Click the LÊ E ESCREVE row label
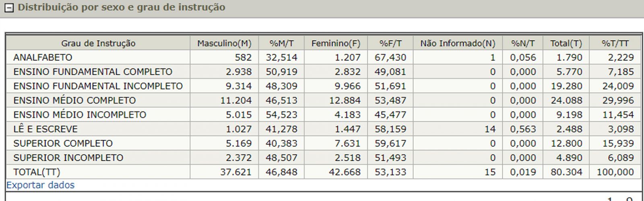 click(45, 129)
